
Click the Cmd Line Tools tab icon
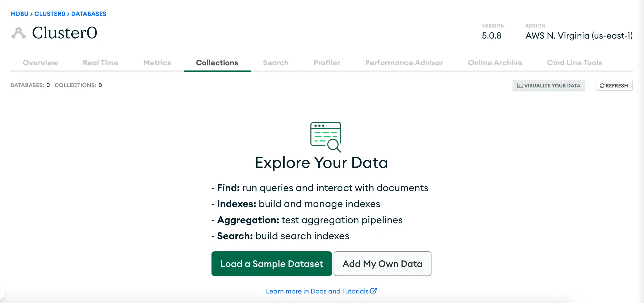tap(574, 63)
